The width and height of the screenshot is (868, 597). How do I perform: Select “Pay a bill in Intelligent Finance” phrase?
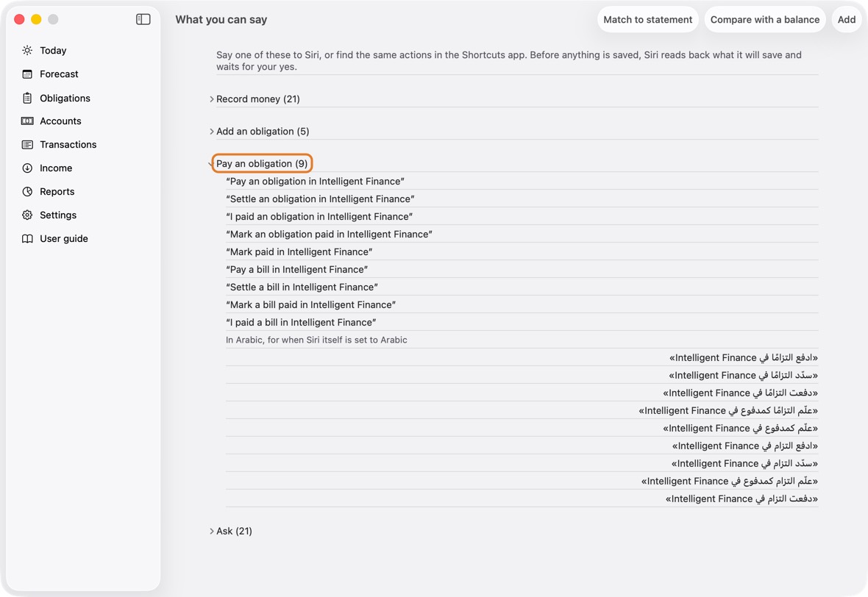click(x=296, y=270)
